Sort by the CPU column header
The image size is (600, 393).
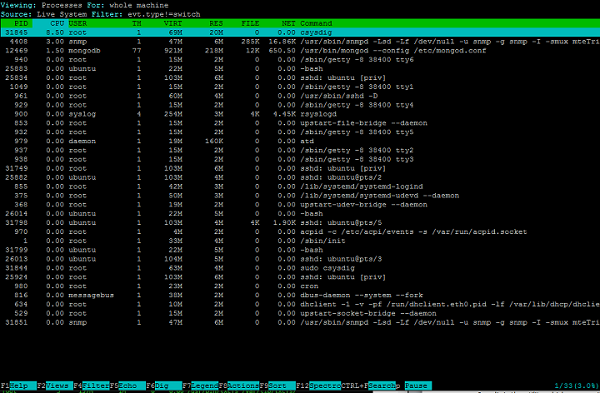pos(57,23)
